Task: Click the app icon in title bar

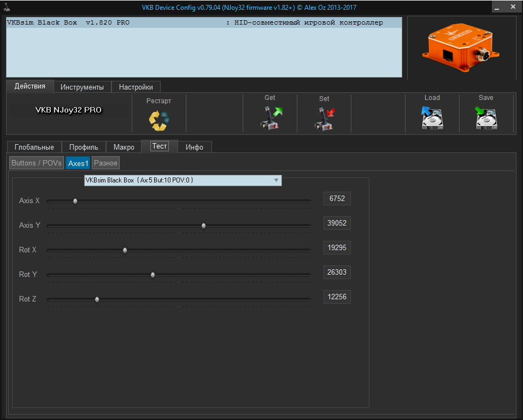Action: [7, 7]
